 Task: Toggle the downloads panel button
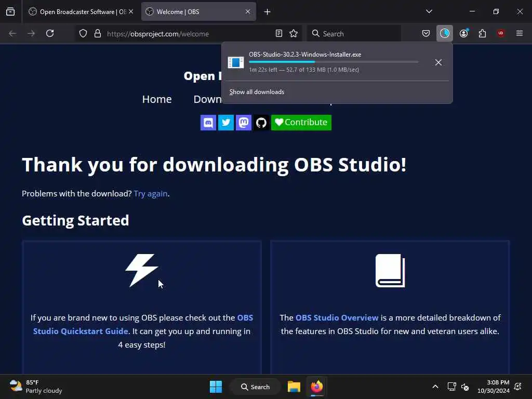445,33
